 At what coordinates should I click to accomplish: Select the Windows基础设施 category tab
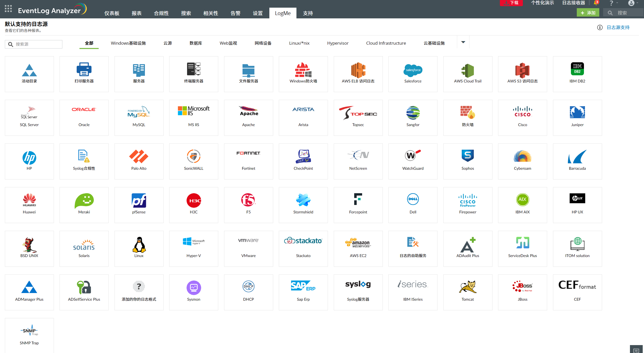pyautogui.click(x=128, y=43)
